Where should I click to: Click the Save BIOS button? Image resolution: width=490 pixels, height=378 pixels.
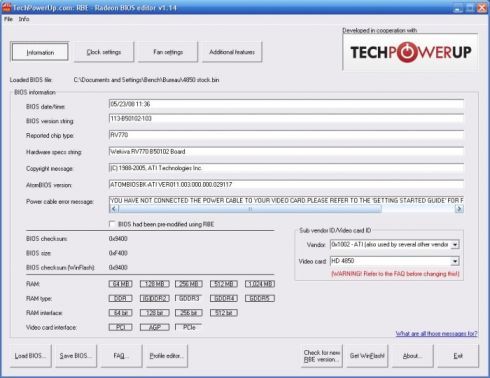pyautogui.click(x=76, y=356)
